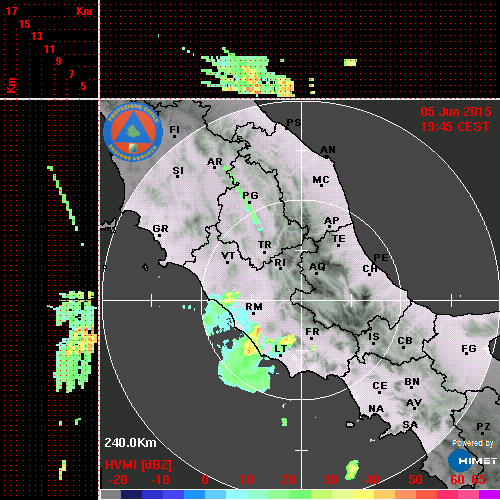Click the AR city label
500x500 pixels.
(215, 162)
